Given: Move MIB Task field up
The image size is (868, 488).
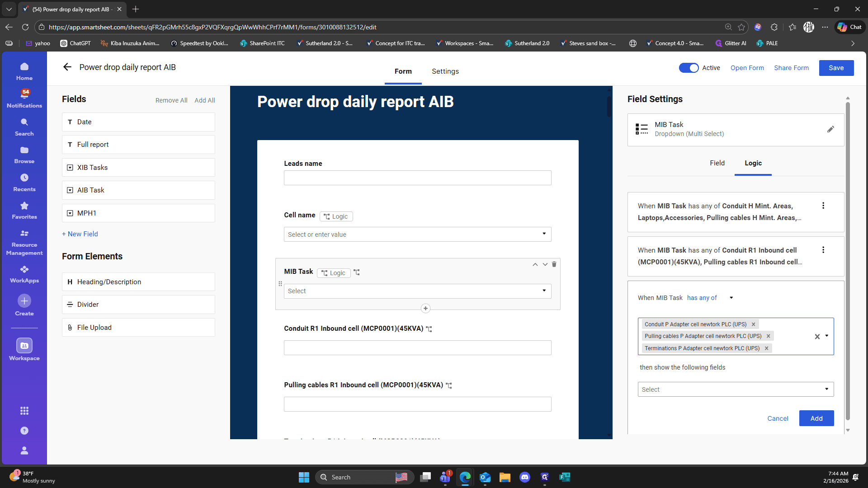Looking at the screenshot, I should click(x=535, y=264).
